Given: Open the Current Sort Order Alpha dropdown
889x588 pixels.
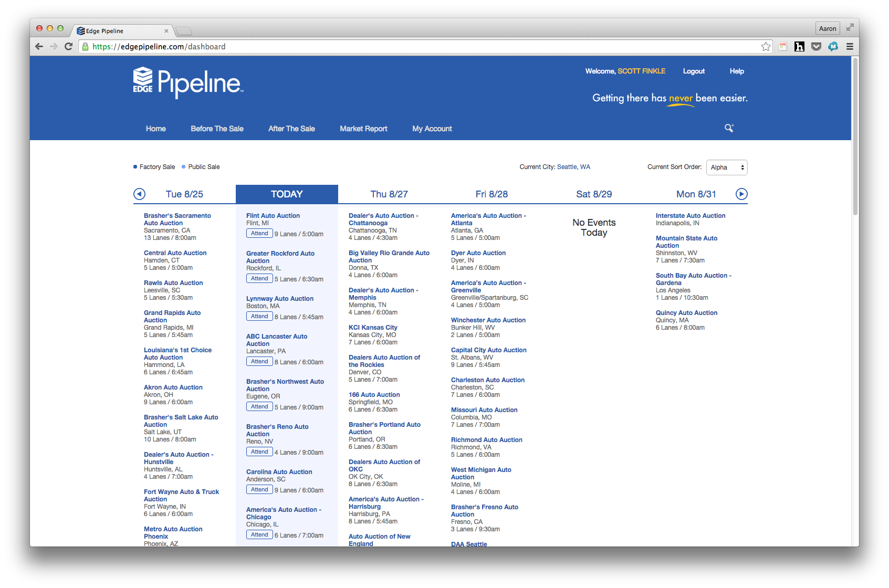Looking at the screenshot, I should [x=727, y=167].
